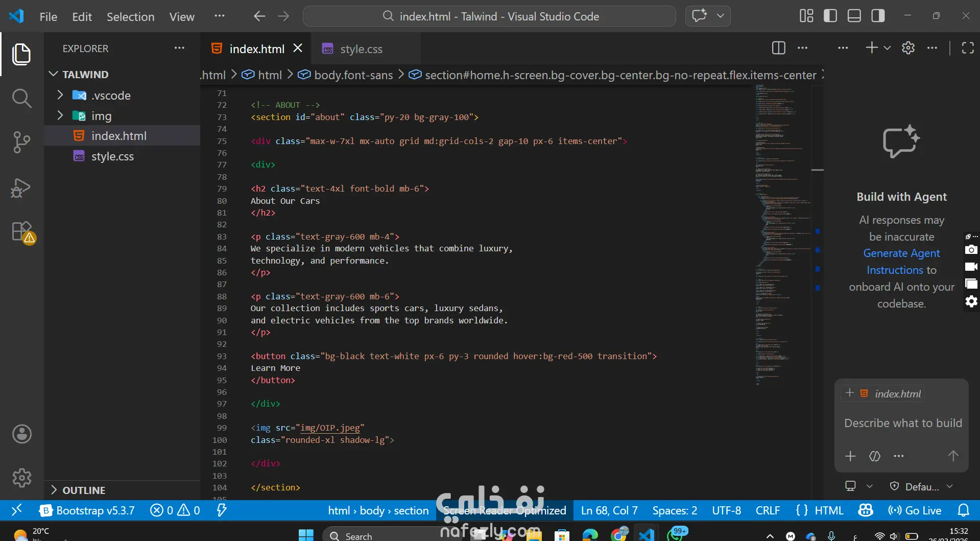
Task: Select section#home breadcrumb item
Action: pyautogui.click(x=613, y=75)
